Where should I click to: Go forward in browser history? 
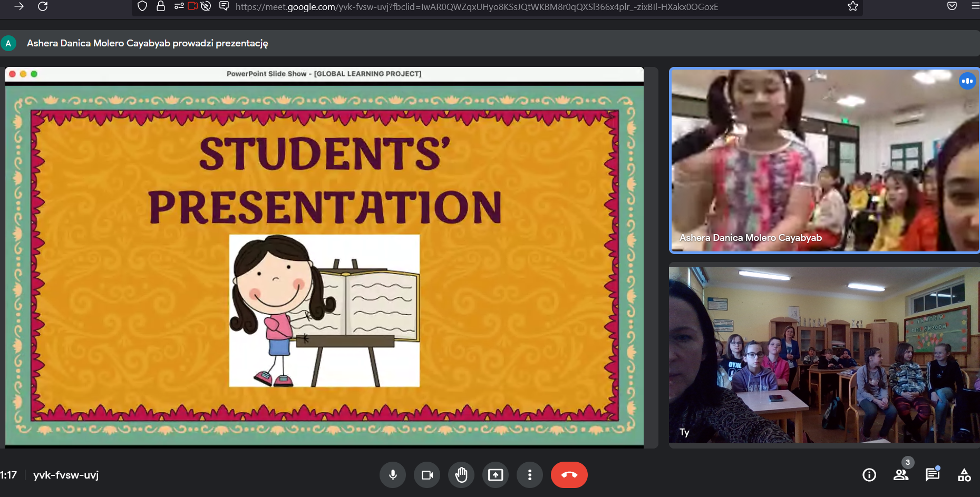(x=19, y=6)
